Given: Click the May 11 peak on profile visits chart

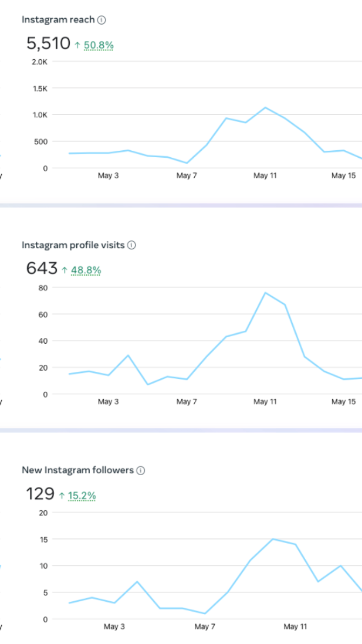Looking at the screenshot, I should pos(265,293).
